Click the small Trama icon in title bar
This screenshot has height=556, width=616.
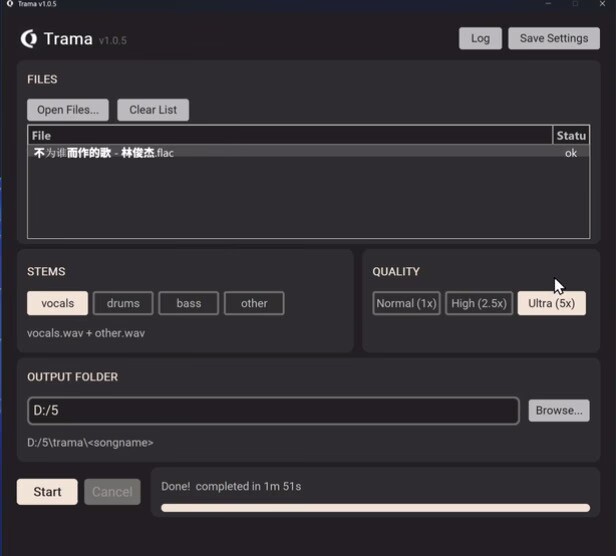click(10, 4)
